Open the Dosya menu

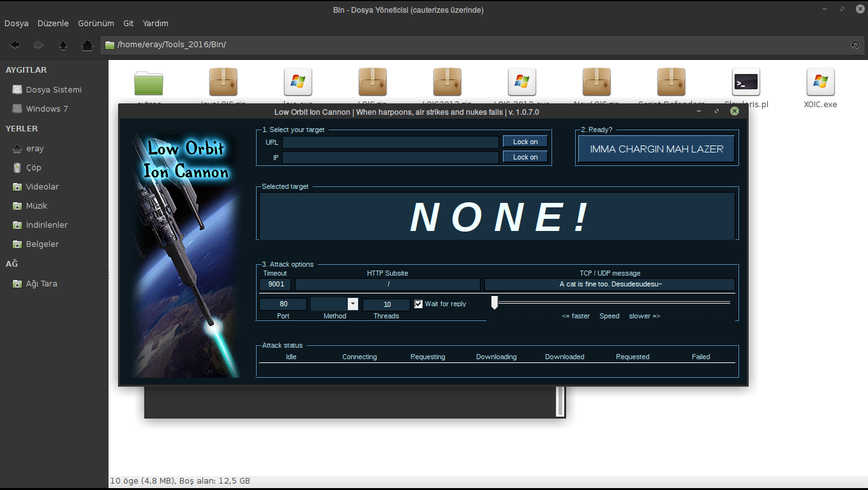pyautogui.click(x=17, y=24)
